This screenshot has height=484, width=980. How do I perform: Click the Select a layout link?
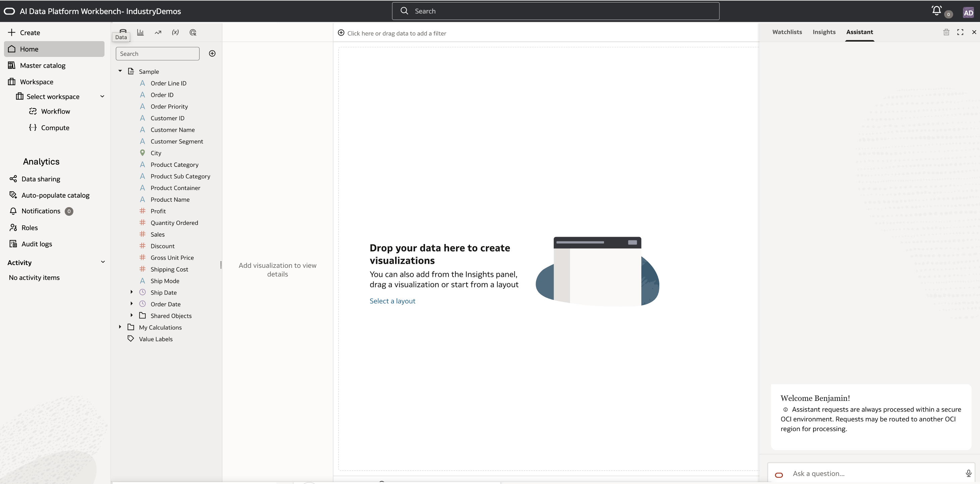pyautogui.click(x=392, y=301)
